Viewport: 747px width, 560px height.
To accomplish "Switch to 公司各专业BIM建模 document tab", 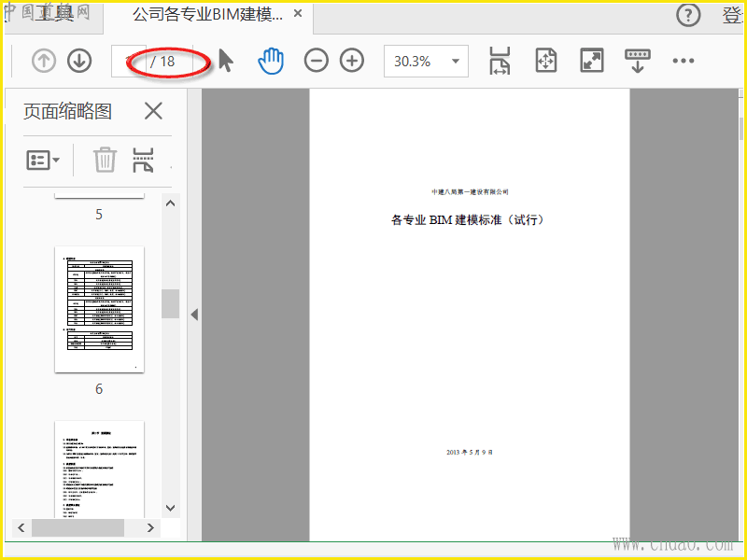I will (207, 15).
